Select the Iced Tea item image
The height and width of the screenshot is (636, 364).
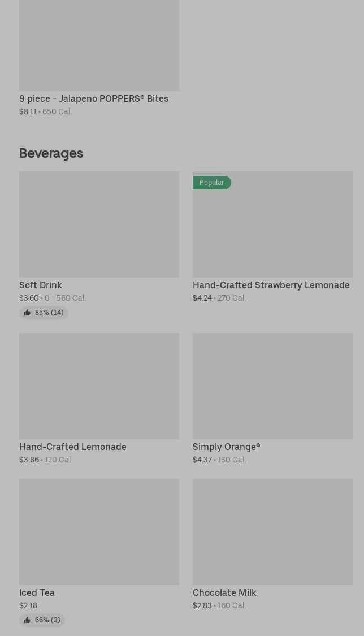tap(99, 532)
